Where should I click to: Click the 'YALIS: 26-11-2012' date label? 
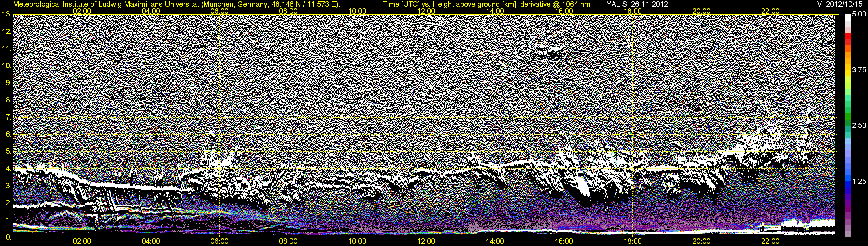click(x=637, y=4)
